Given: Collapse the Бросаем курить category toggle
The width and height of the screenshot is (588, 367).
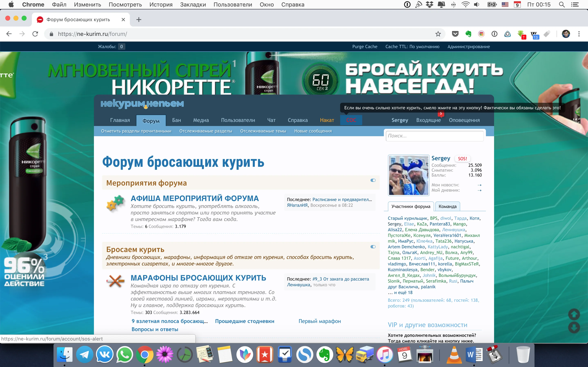Looking at the screenshot, I should (x=373, y=247).
